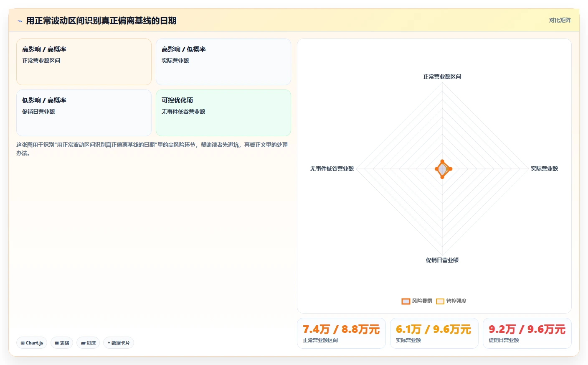588x365 pixels.
Task: Toggle the 风险暴露 legend swatch
Action: 406,301
